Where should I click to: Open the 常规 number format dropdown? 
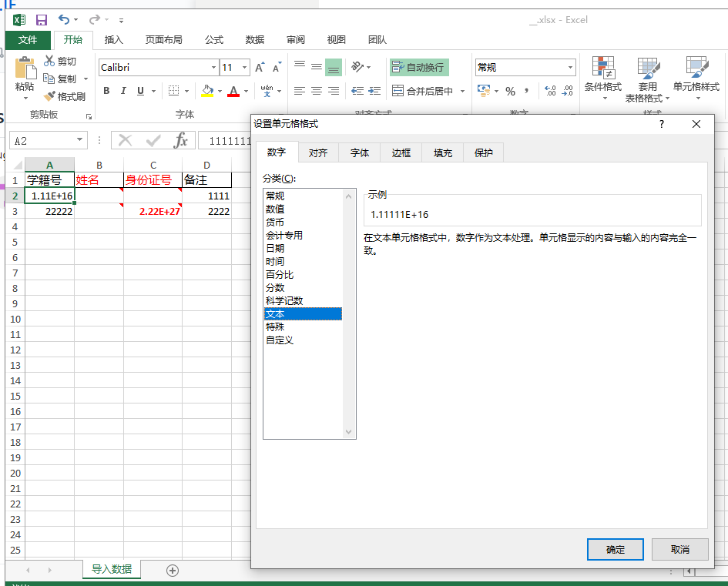point(570,67)
